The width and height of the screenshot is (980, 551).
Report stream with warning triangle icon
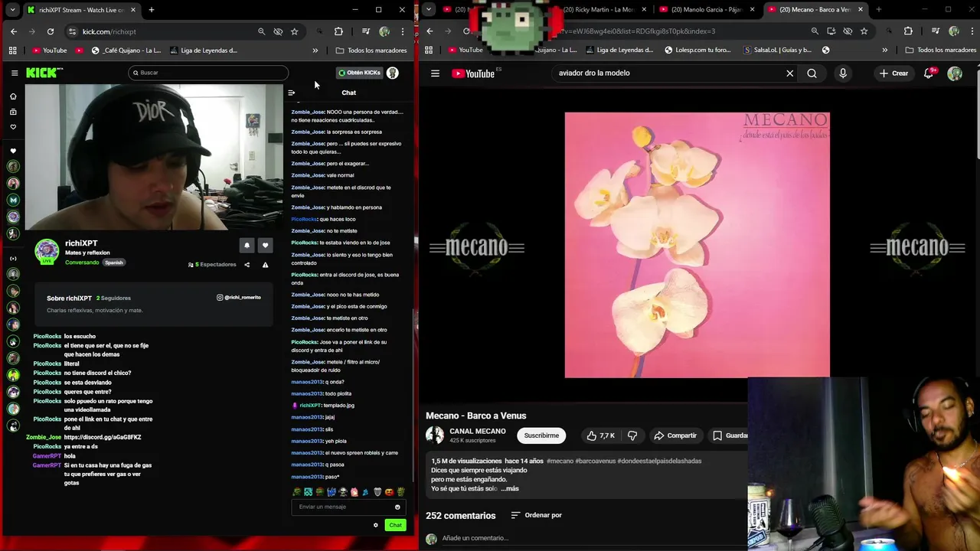[265, 265]
